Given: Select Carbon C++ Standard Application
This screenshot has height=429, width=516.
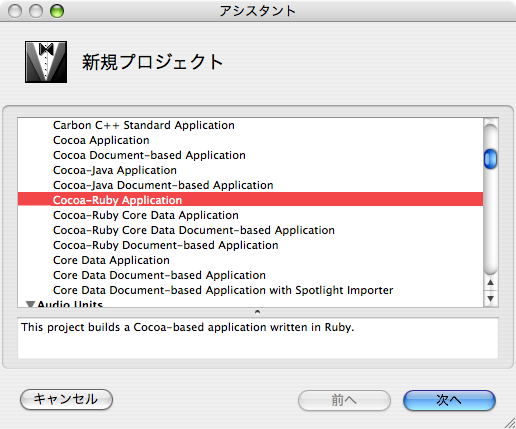Looking at the screenshot, I should [x=144, y=125].
